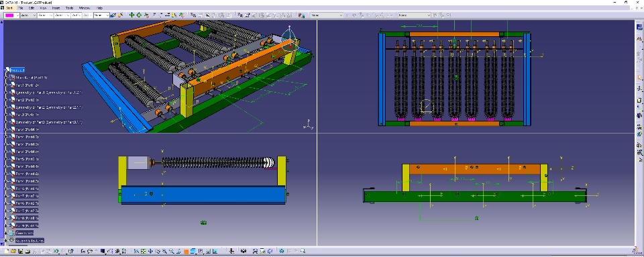Activate the Pan view tool
This screenshot has height=257, width=644.
coord(150,251)
